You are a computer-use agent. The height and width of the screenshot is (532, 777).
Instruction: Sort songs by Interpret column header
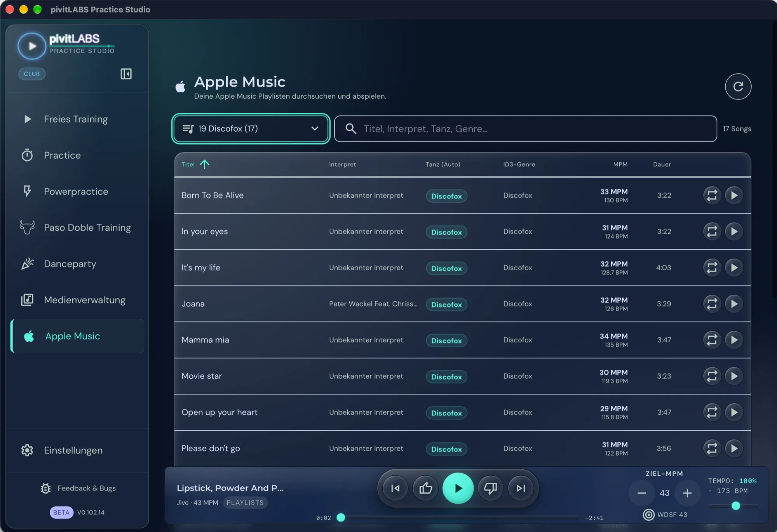pyautogui.click(x=342, y=164)
